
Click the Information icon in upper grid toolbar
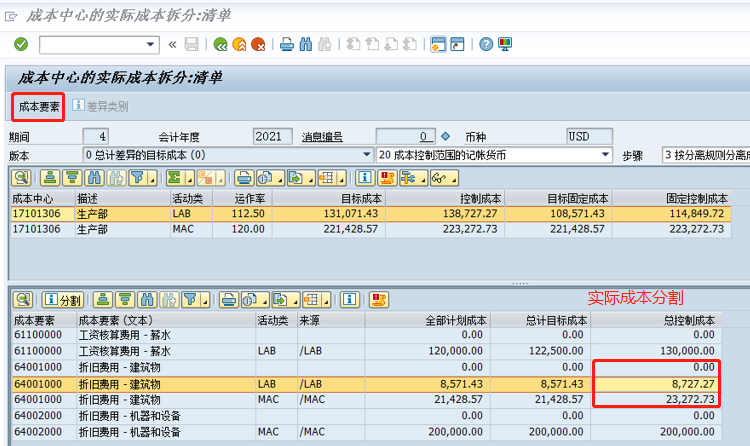pyautogui.click(x=364, y=178)
